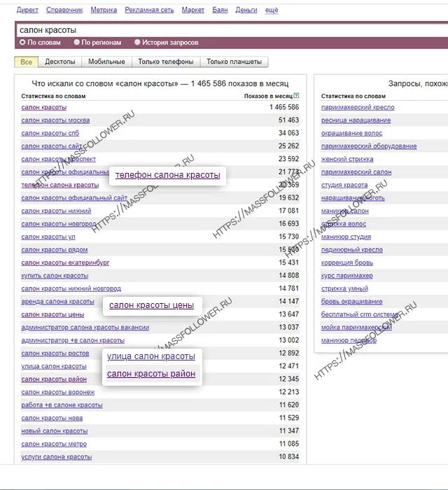This screenshot has height=490, width=448.
Task: Select the 'По регионам' radio option
Action: (x=78, y=42)
